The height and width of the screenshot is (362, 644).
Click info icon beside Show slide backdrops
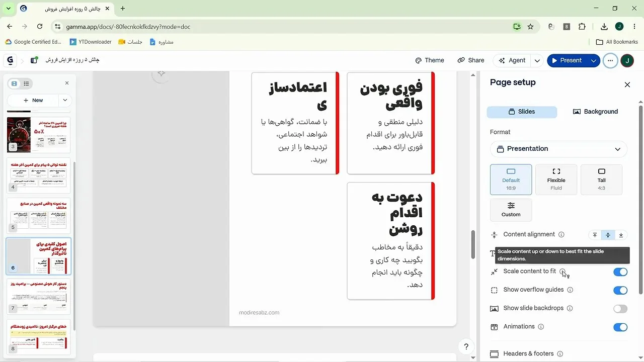click(x=570, y=308)
